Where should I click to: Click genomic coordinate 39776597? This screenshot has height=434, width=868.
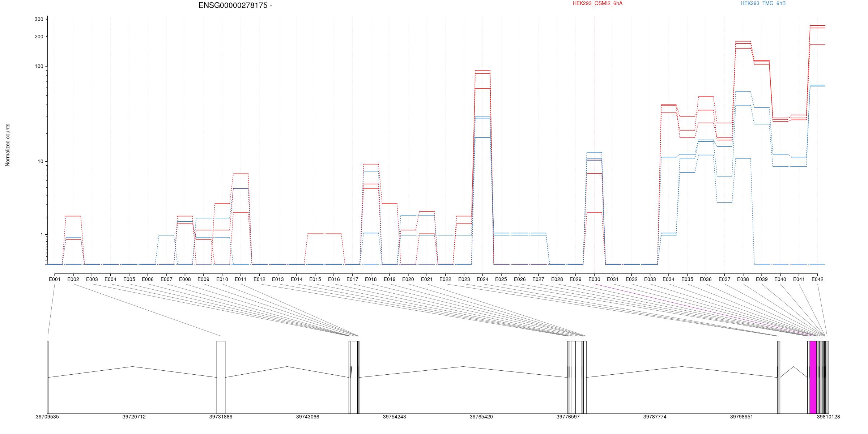pyautogui.click(x=568, y=417)
